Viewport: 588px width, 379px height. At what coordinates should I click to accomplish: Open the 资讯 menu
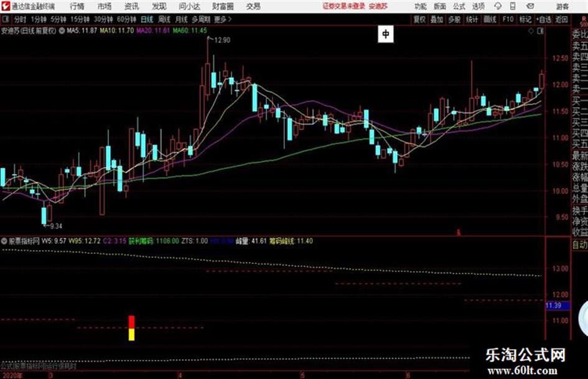click(132, 6)
